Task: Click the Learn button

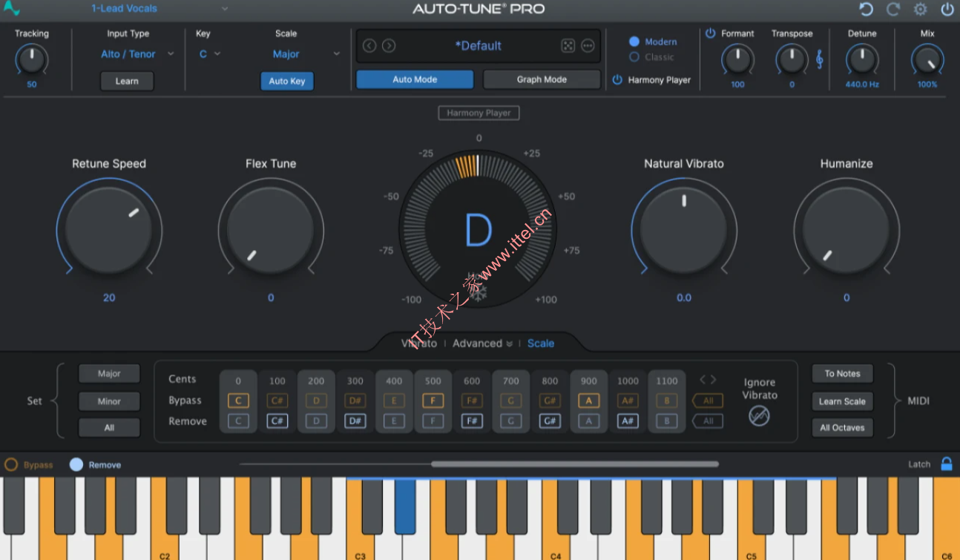Action: click(127, 81)
